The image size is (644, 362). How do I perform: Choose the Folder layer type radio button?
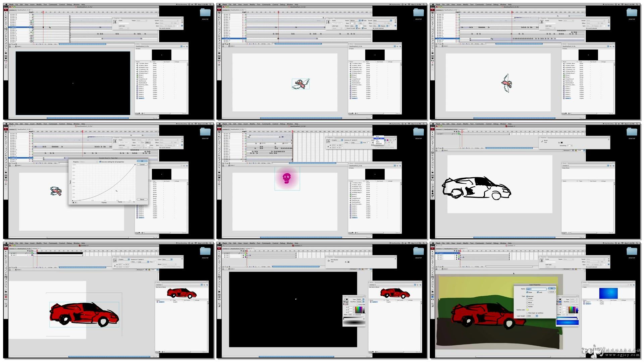pyautogui.click(x=527, y=307)
